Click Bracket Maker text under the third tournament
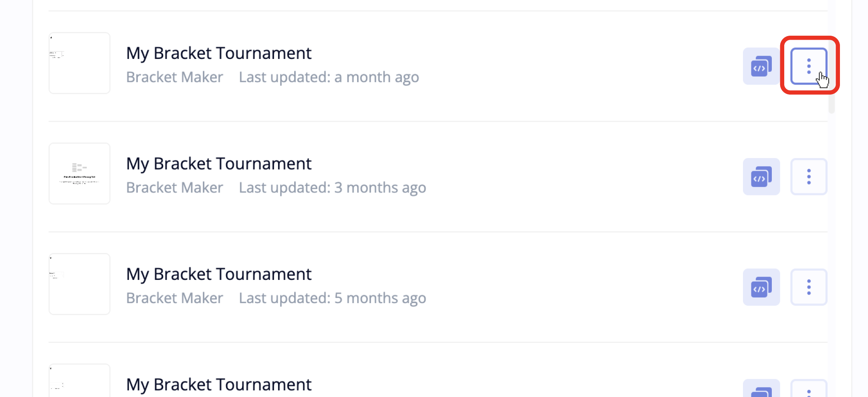The image size is (868, 397). (174, 298)
